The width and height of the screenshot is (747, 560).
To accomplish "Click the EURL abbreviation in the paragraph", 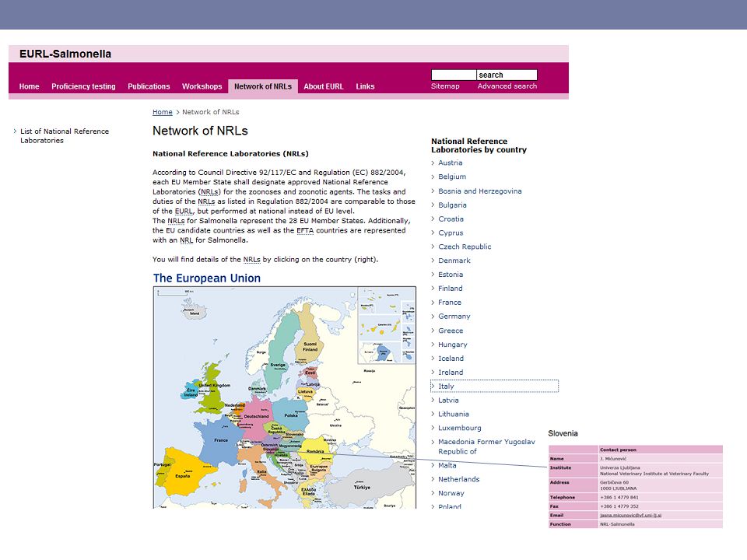I will point(184,212).
